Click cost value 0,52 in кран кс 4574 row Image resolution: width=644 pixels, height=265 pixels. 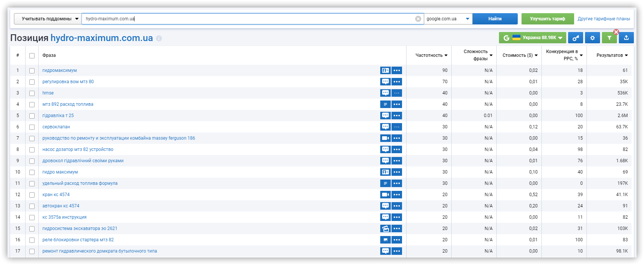(533, 195)
